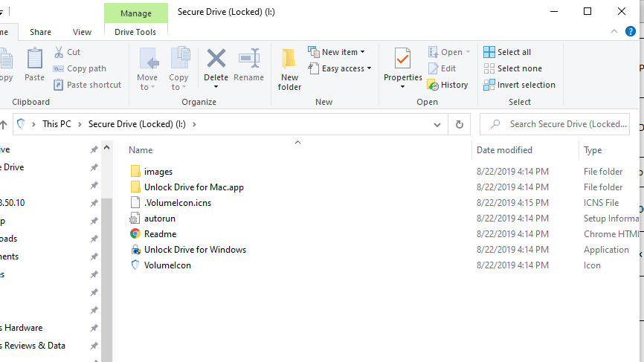Screen dimensions: 644x362
Task: Select Unlock Drive for Windows application
Action: (x=195, y=250)
